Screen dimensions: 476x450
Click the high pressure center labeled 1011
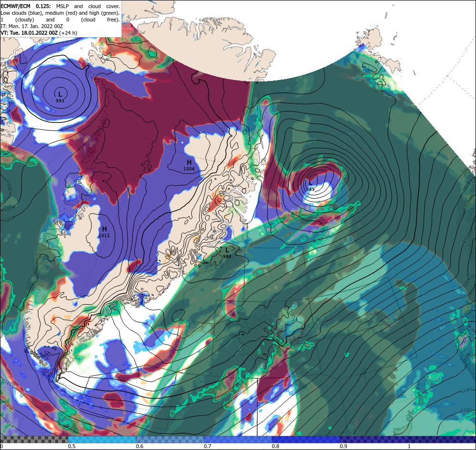click(104, 232)
